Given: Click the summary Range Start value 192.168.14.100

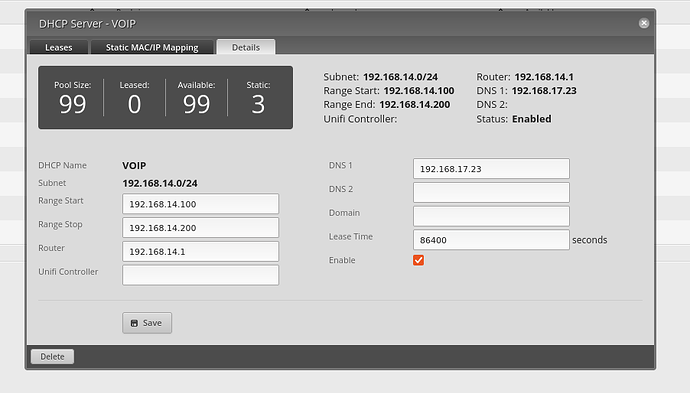Looking at the screenshot, I should pyautogui.click(x=419, y=91).
